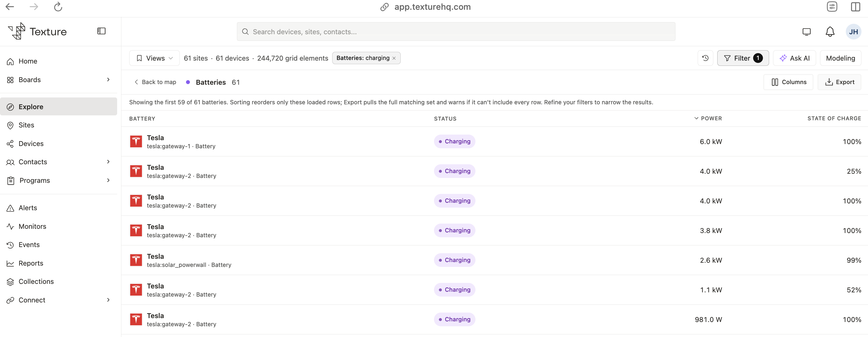This screenshot has height=337, width=868.
Task: Open Contacts in the sidebar
Action: pyautogui.click(x=59, y=162)
